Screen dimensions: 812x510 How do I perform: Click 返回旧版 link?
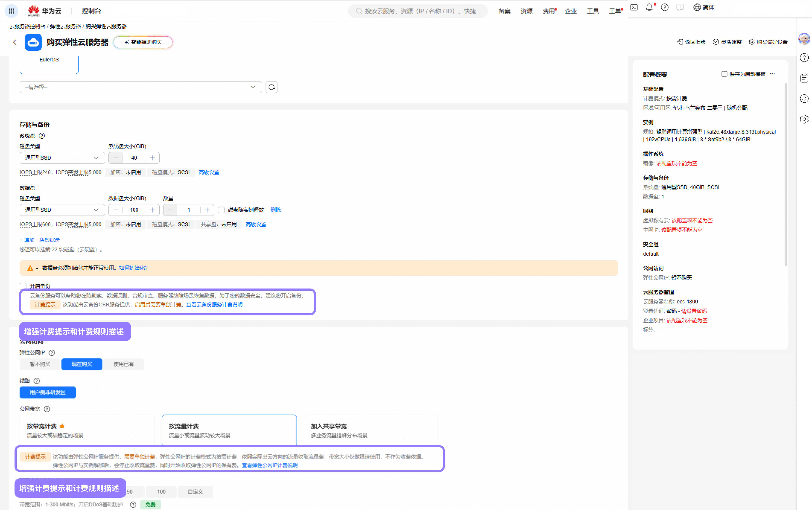[692, 42]
